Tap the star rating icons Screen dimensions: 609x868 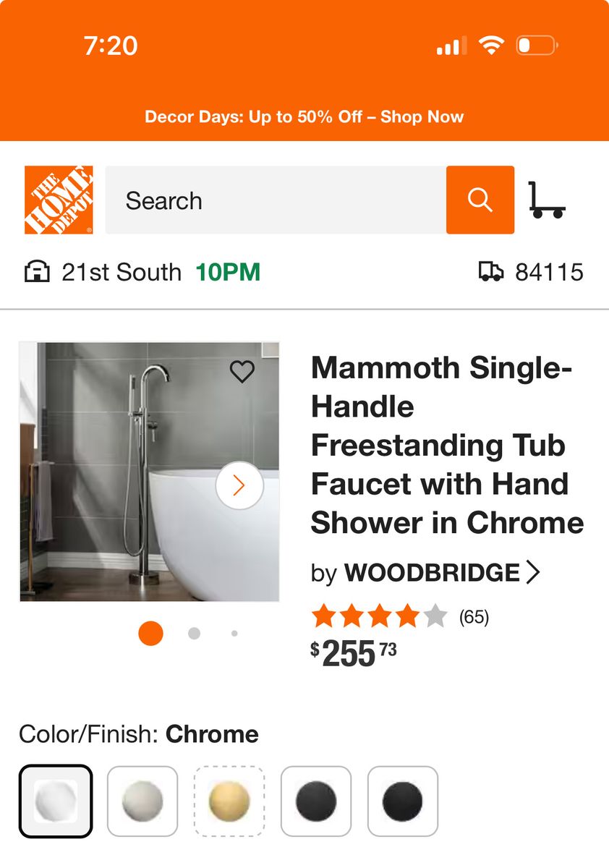(380, 617)
